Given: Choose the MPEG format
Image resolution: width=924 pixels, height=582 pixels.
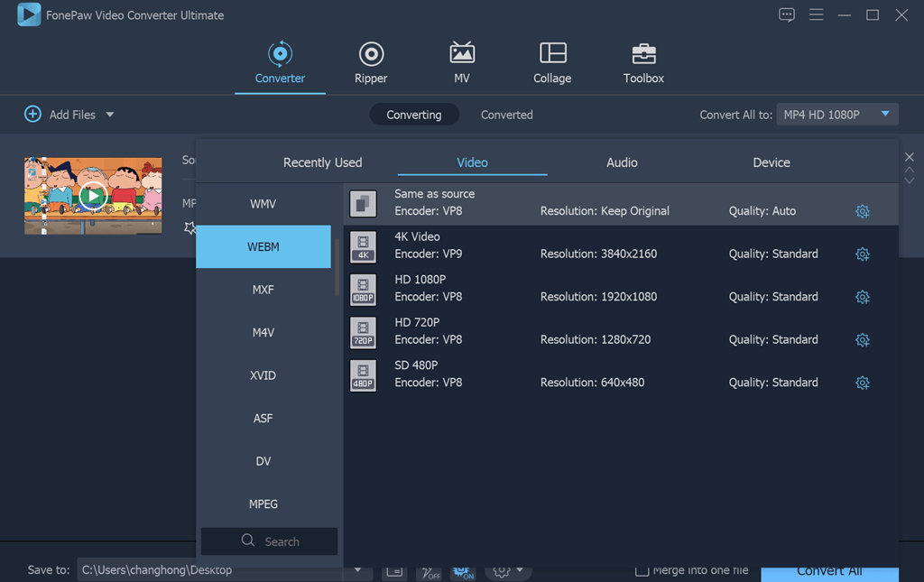Looking at the screenshot, I should click(263, 504).
